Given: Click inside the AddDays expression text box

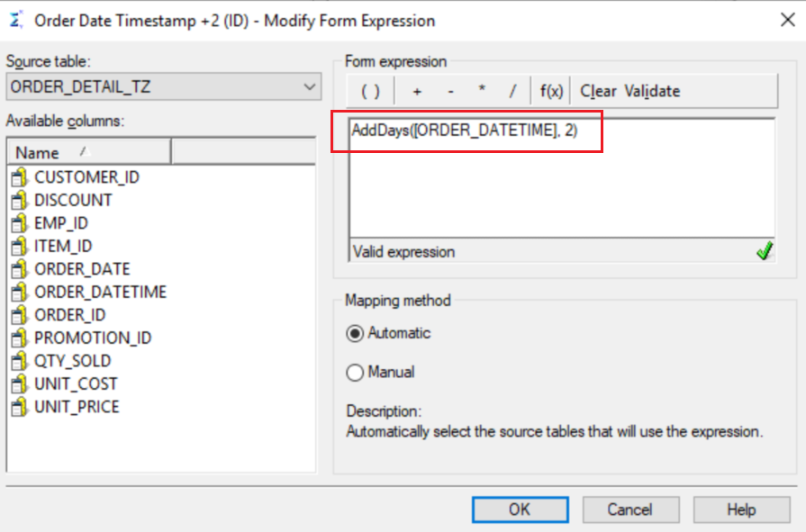Looking at the screenshot, I should point(562,178).
